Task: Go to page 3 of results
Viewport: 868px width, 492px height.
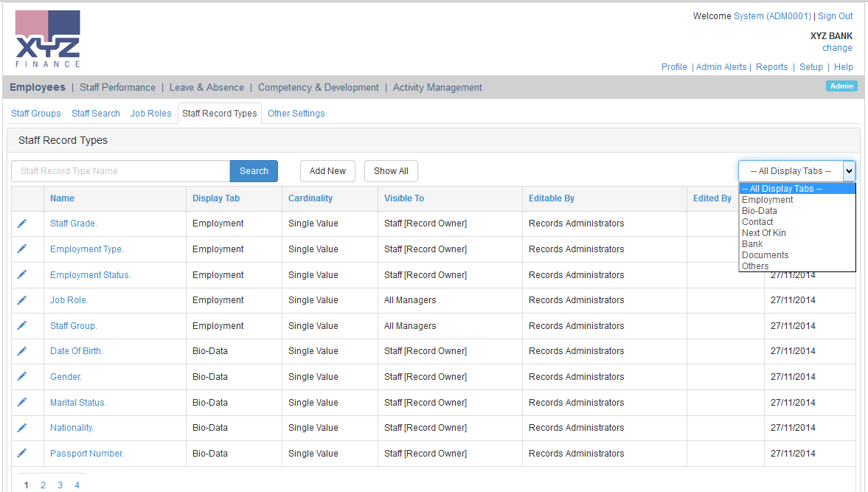Action: pyautogui.click(x=59, y=485)
